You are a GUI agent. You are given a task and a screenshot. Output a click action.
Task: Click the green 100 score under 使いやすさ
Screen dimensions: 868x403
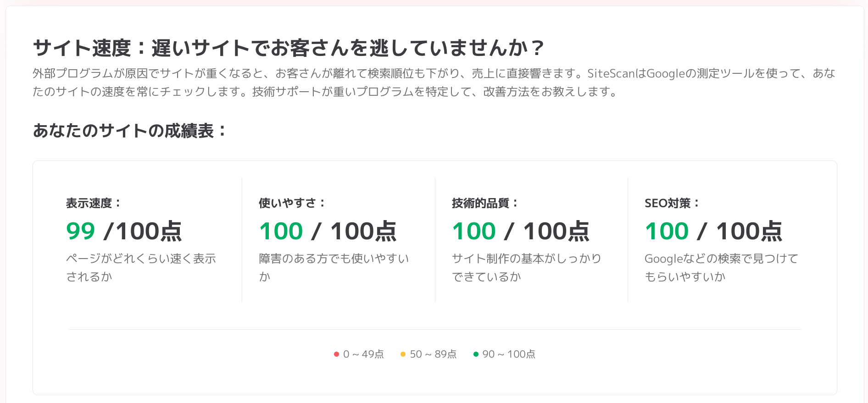281,231
